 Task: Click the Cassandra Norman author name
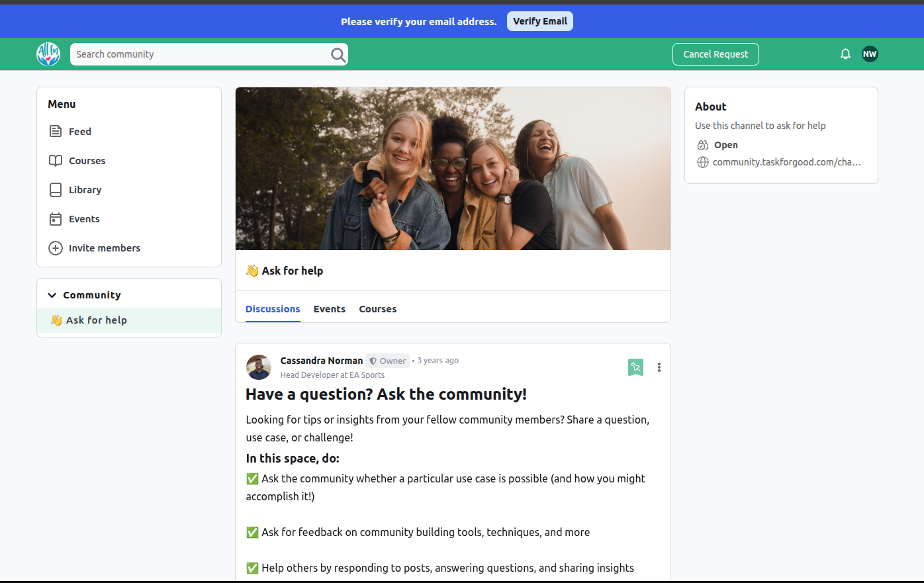point(322,361)
